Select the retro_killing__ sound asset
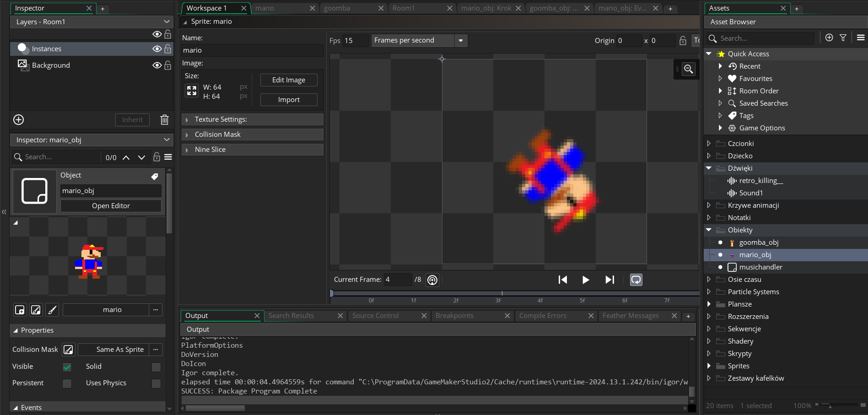This screenshot has height=415, width=868. pos(761,181)
